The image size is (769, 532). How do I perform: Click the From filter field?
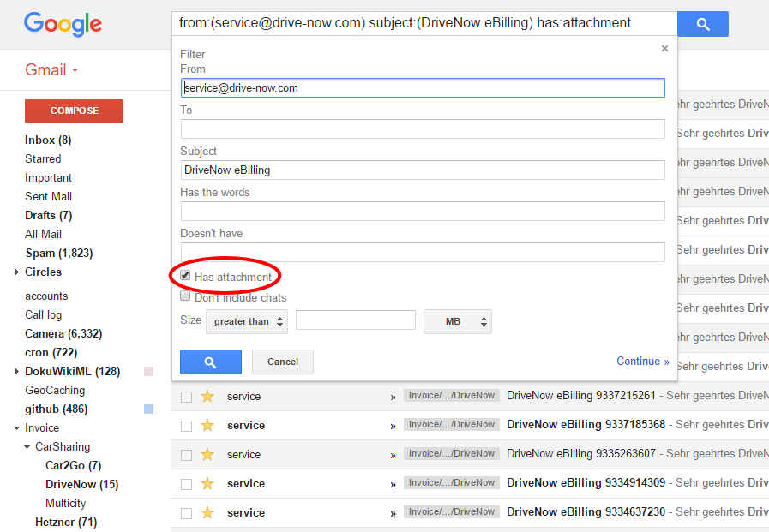[423, 87]
